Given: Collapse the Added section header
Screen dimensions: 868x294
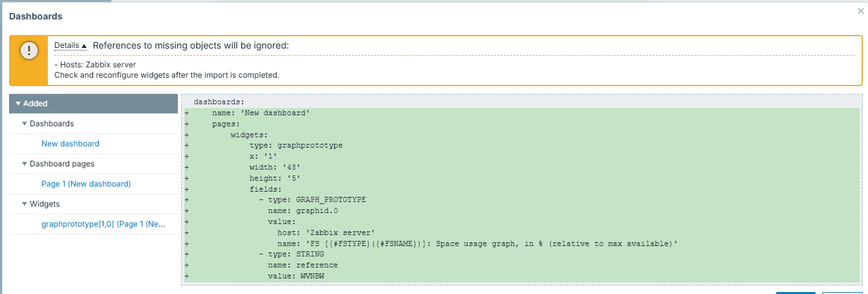Looking at the screenshot, I should coord(32,104).
